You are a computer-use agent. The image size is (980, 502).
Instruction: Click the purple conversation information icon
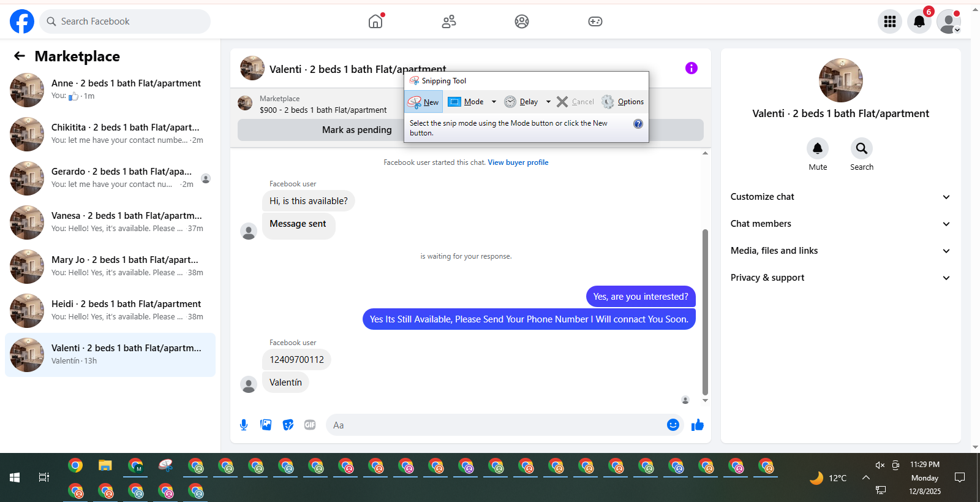click(692, 68)
